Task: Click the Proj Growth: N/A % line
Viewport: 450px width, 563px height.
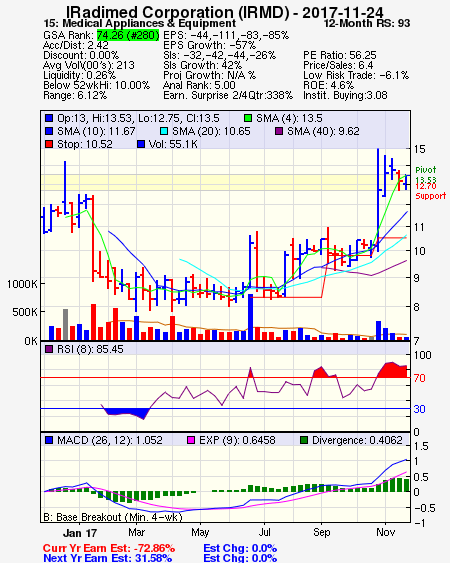Action: pyautogui.click(x=209, y=75)
